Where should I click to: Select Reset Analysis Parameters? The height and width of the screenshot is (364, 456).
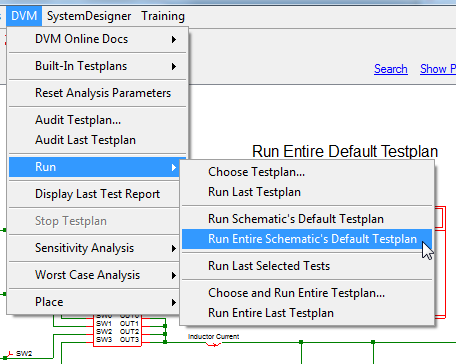tap(97, 93)
